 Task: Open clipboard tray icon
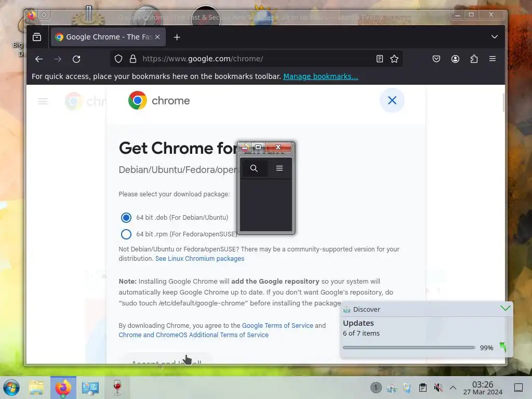(423, 388)
